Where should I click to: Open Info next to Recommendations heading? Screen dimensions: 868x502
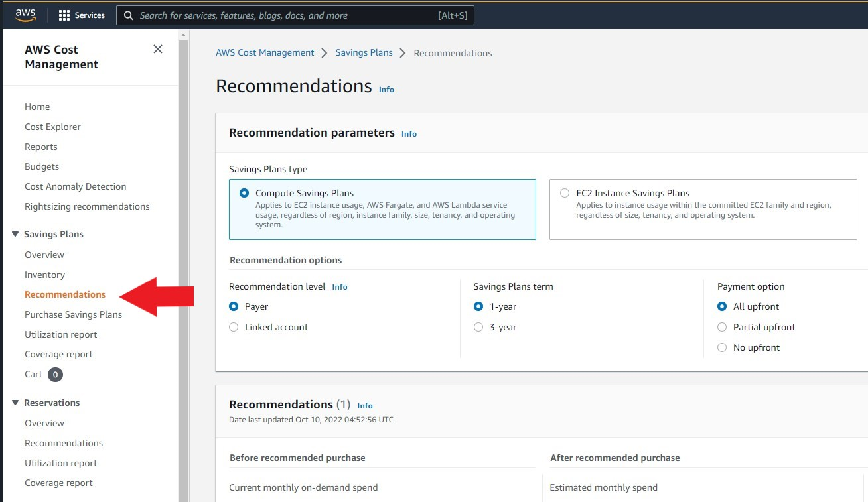tap(386, 90)
